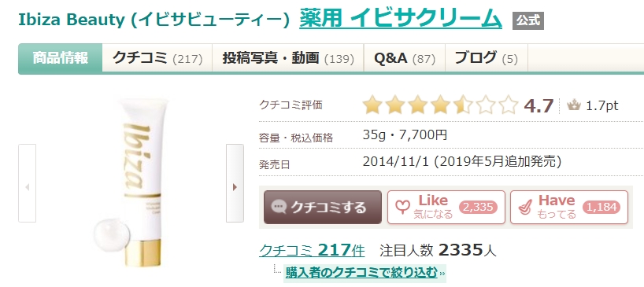644x287 pixels.
Task: Click the first rating star
Action: coord(372,105)
